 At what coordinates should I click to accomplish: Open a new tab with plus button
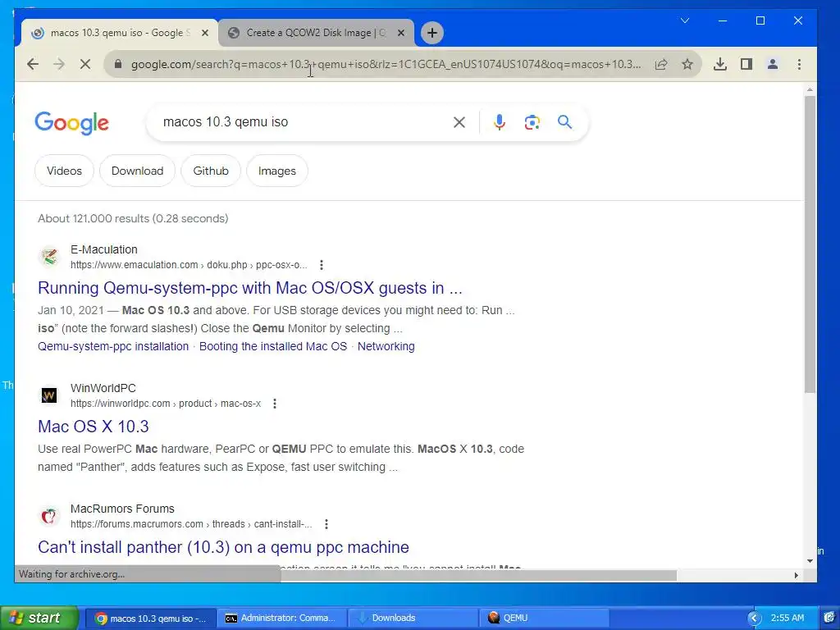click(x=431, y=33)
